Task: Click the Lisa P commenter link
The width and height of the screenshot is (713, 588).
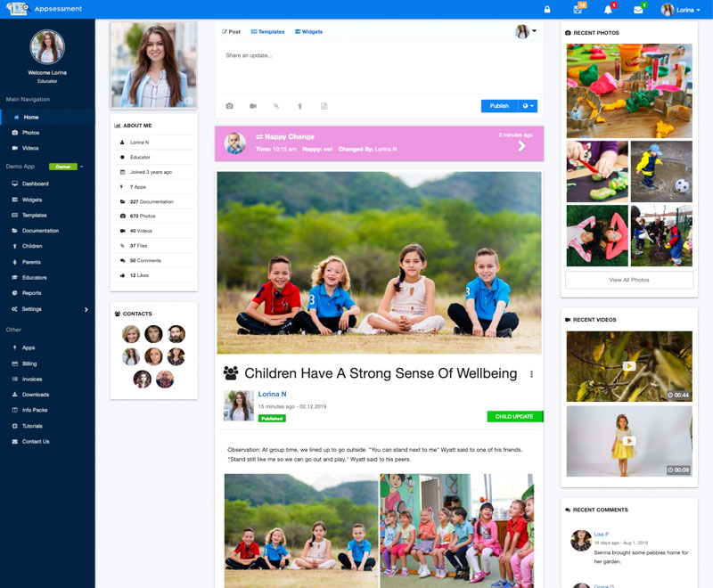Action: [x=601, y=534]
